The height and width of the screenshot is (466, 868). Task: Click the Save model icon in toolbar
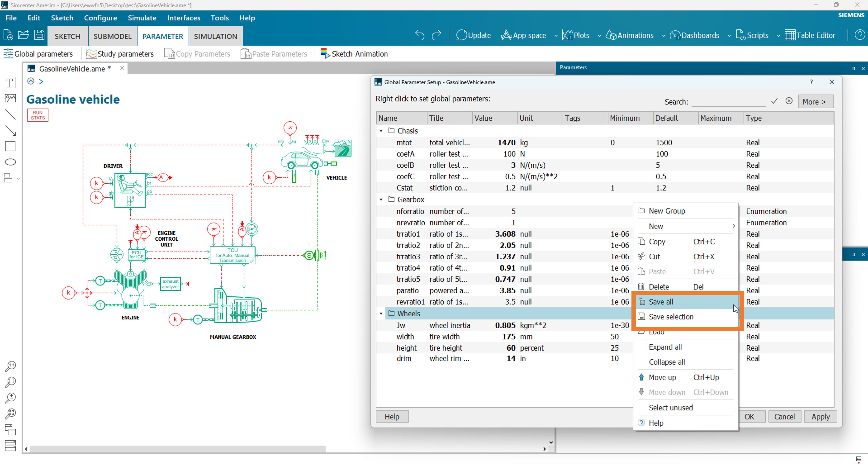click(39, 35)
